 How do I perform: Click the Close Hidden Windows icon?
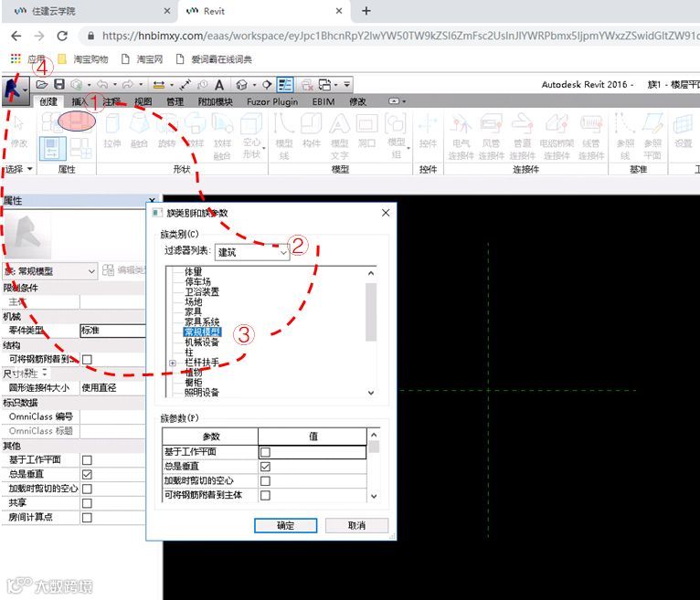307,84
